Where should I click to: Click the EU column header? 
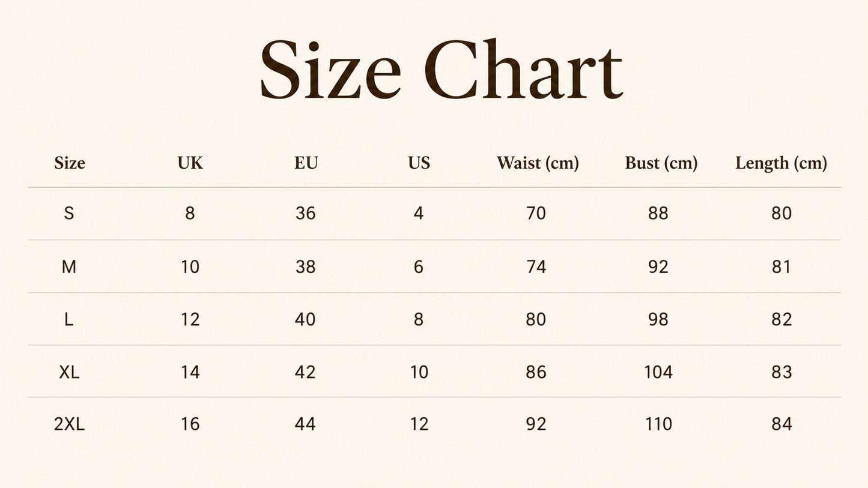pos(306,163)
